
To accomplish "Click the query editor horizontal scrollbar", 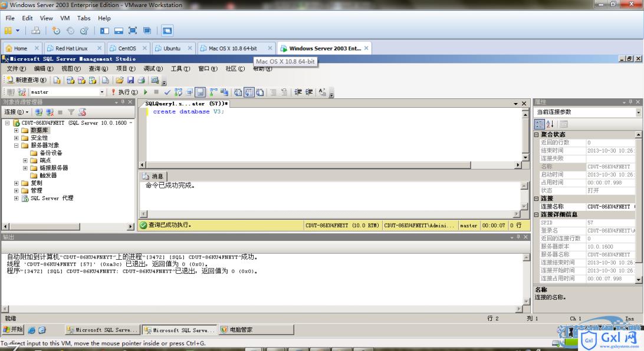I will (308, 165).
